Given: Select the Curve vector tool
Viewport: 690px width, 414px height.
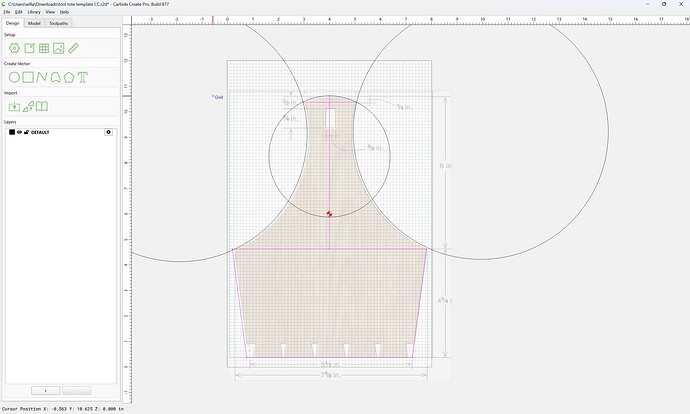Looking at the screenshot, I should coord(55,77).
